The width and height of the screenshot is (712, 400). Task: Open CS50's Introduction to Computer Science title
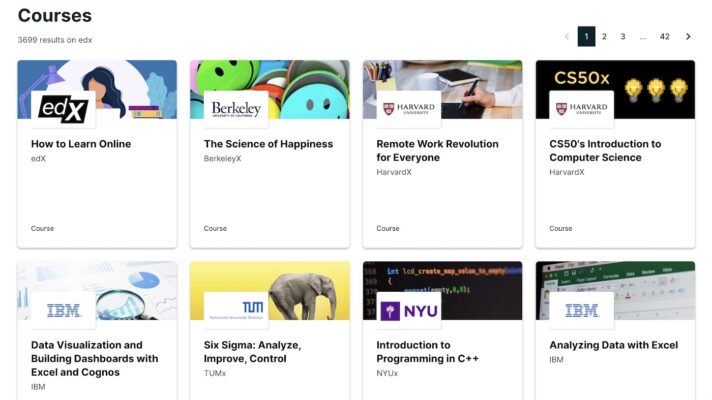pyautogui.click(x=605, y=150)
